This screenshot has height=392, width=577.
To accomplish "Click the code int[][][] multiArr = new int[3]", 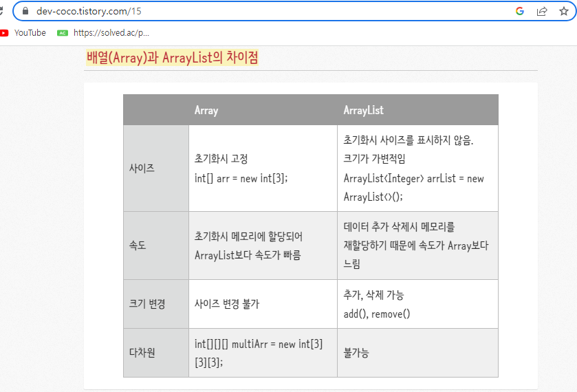I will pos(259,344).
